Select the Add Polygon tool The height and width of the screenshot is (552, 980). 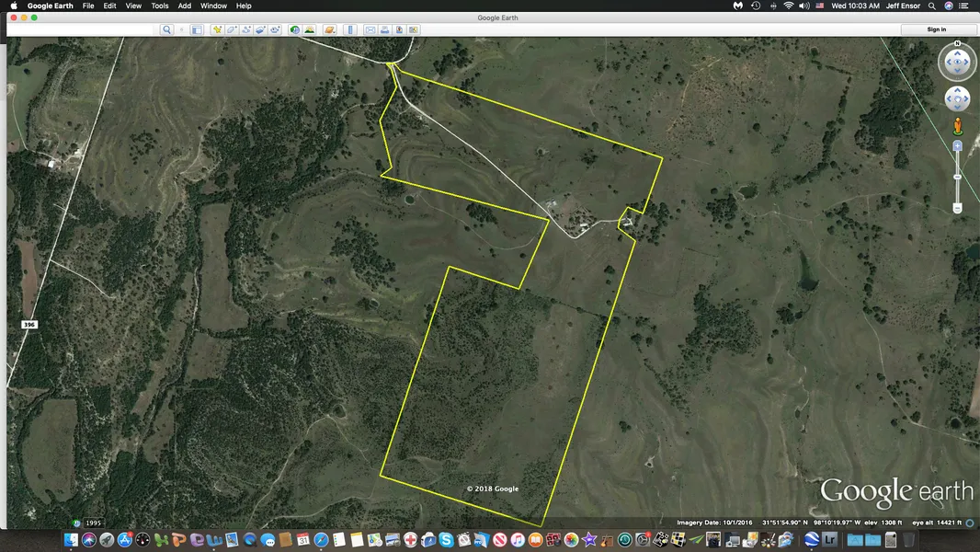pyautogui.click(x=233, y=29)
